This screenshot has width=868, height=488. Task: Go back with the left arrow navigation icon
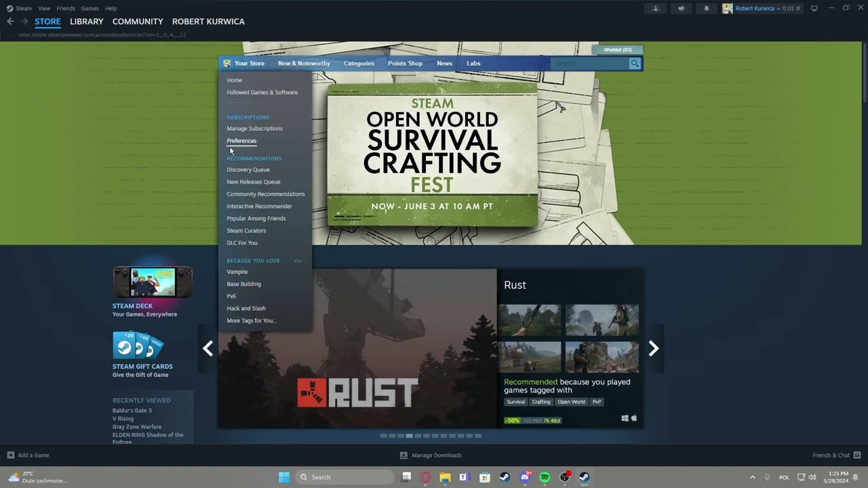(x=10, y=22)
